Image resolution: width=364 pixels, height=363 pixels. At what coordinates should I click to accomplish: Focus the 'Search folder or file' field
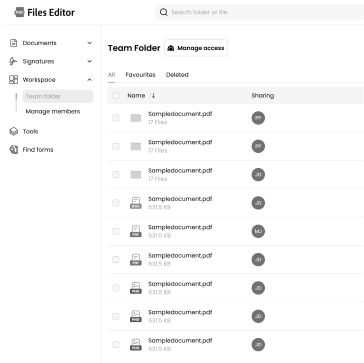(260, 12)
